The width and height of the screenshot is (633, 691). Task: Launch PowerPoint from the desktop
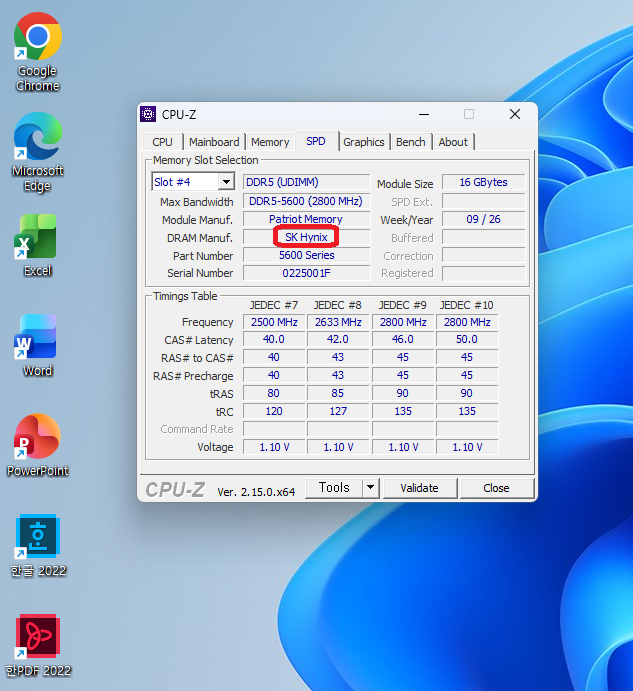(x=37, y=445)
